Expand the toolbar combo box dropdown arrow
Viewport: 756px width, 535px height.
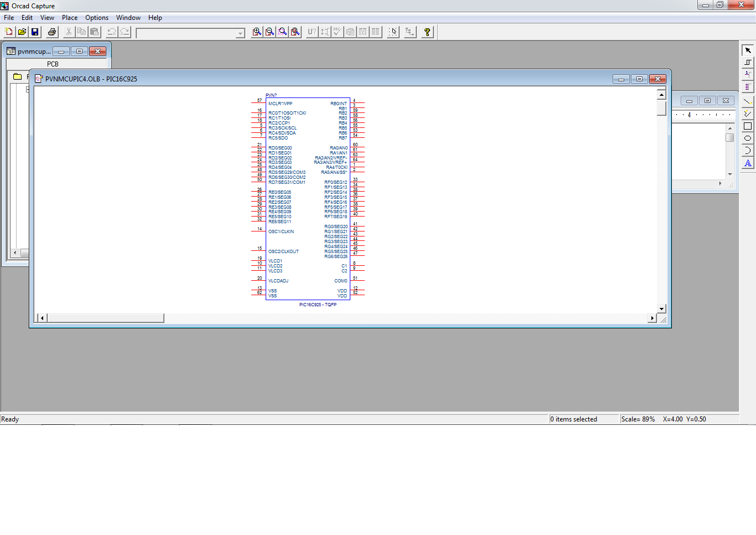point(240,33)
